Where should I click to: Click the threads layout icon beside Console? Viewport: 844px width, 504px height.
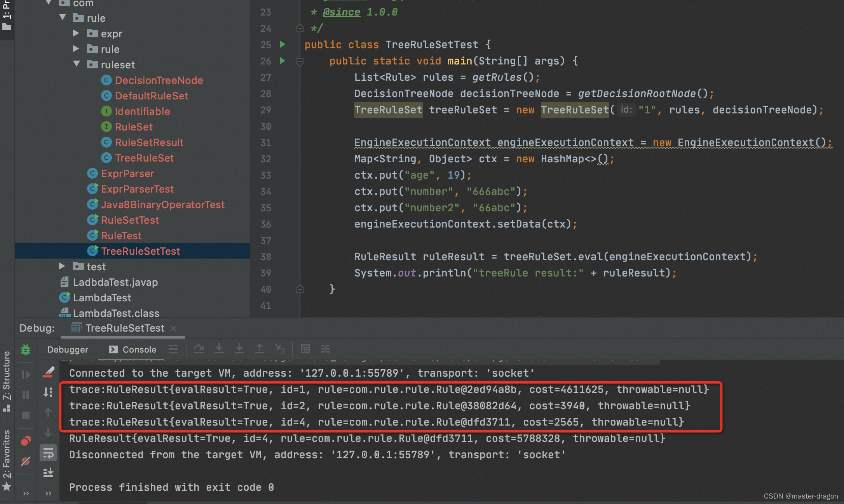(x=173, y=349)
